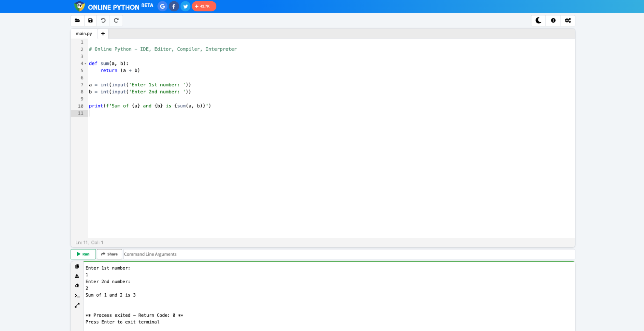Undo the last edit

103,21
